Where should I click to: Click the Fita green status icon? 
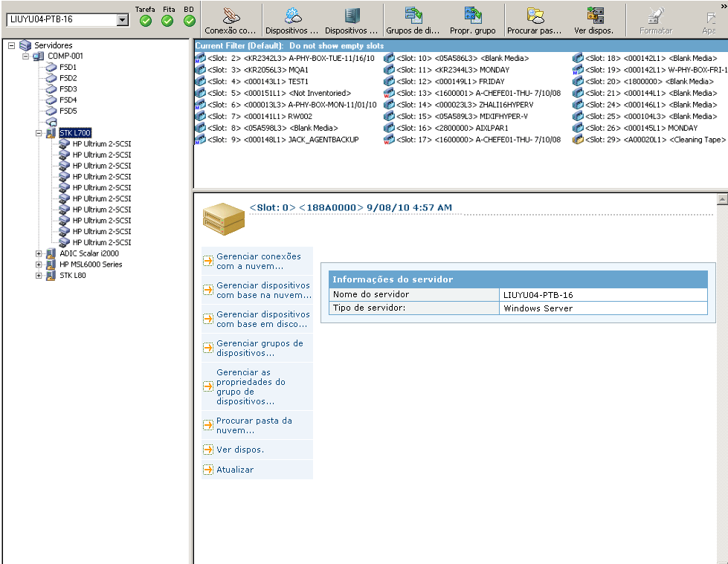pyautogui.click(x=167, y=21)
